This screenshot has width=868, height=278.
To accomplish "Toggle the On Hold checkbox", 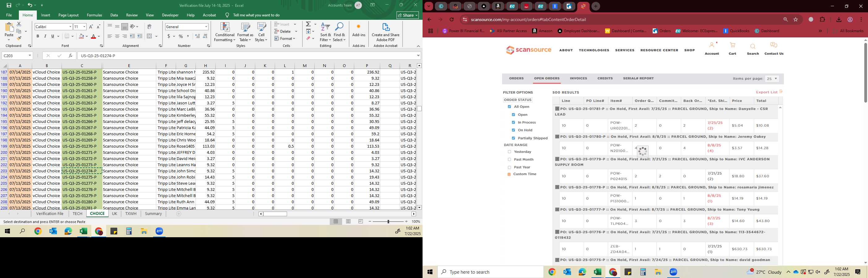I will click(x=513, y=130).
